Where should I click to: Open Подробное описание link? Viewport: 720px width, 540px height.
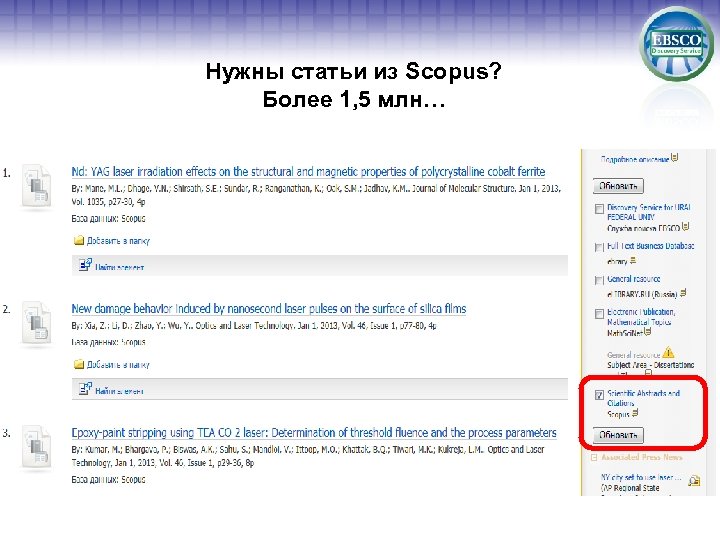(x=635, y=159)
